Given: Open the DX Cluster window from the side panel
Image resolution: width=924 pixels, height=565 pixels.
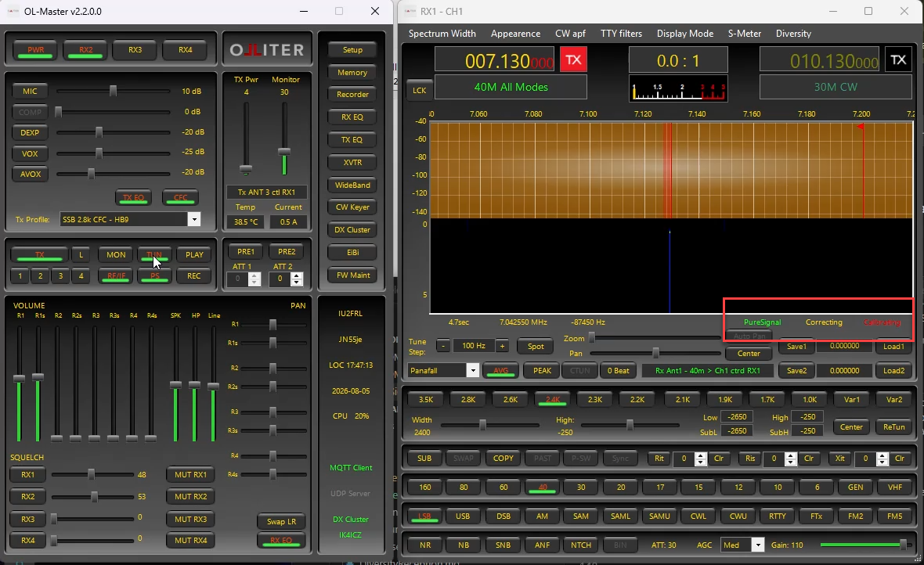Looking at the screenshot, I should pos(352,230).
